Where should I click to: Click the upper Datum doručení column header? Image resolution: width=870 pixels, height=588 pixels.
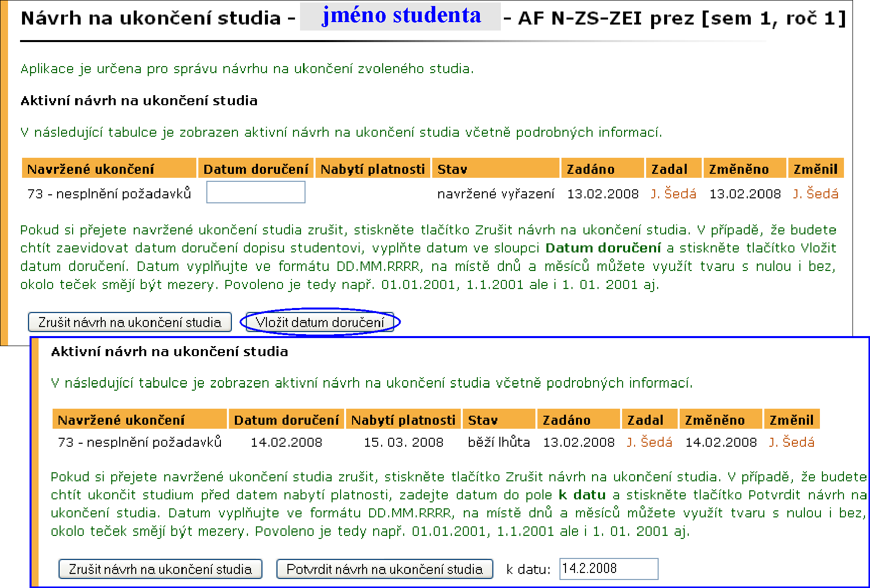click(256, 168)
